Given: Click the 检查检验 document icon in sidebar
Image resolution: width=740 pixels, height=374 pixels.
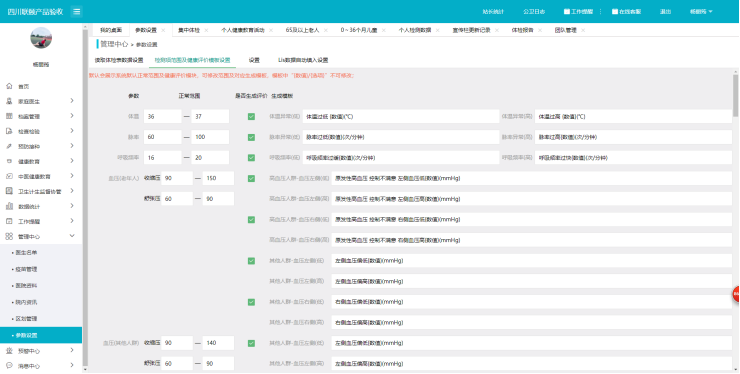Looking at the screenshot, I should [9, 131].
